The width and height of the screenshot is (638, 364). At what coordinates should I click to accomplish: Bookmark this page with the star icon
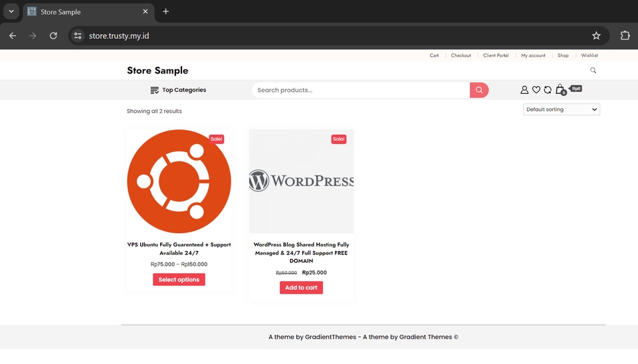click(596, 36)
